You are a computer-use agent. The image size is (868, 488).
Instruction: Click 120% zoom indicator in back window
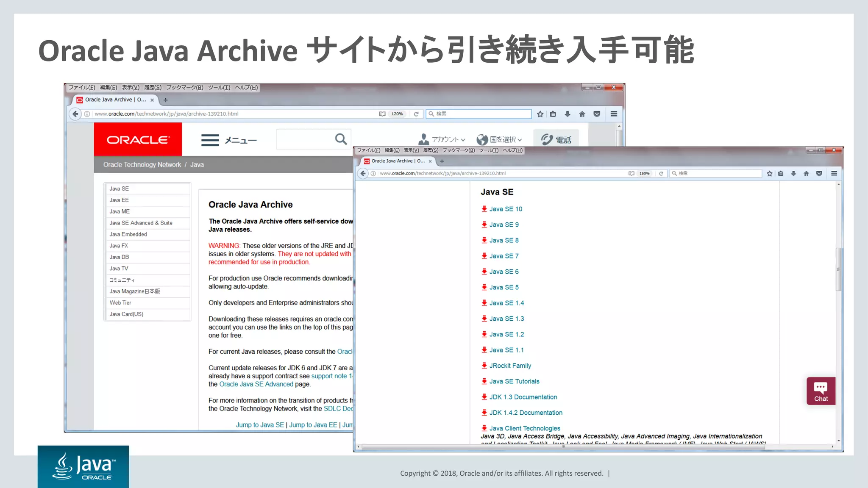(x=397, y=114)
